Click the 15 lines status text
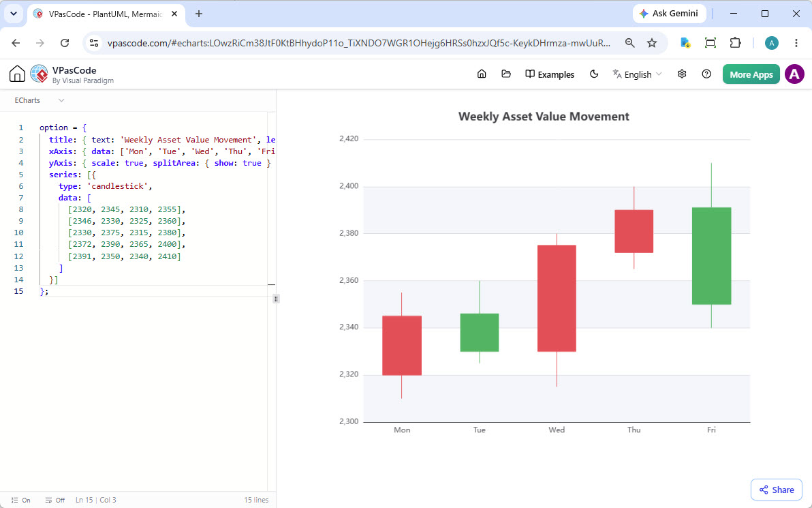 [x=256, y=500]
